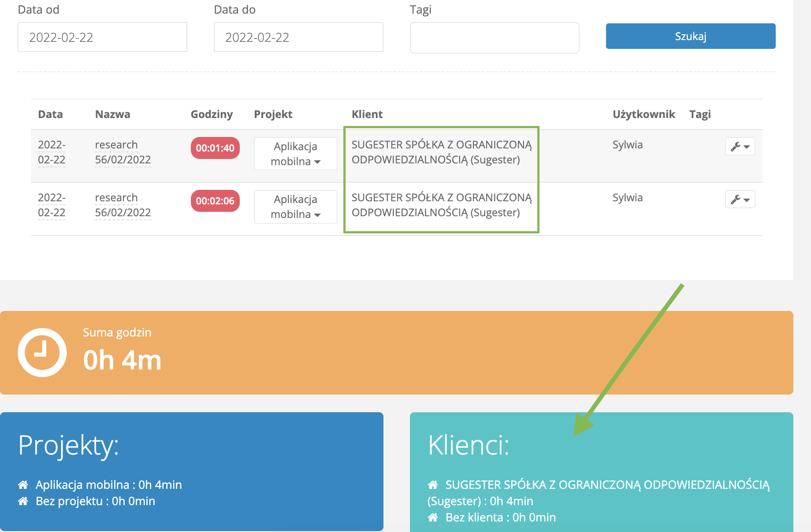Image resolution: width=811 pixels, height=532 pixels.
Task: Click the clock icon beside Suma godzin
Action: pos(42,352)
